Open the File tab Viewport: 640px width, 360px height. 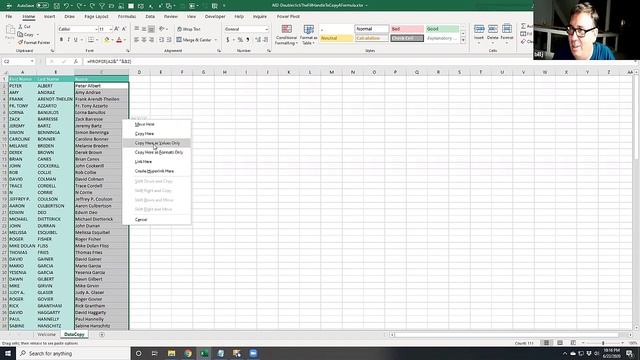(x=9, y=17)
